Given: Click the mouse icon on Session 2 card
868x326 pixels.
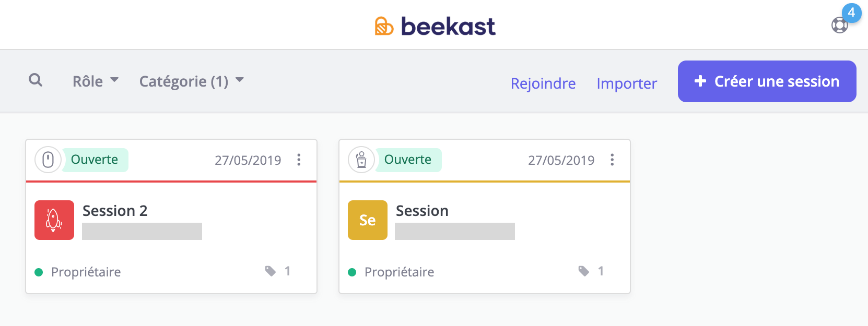Looking at the screenshot, I should coord(48,160).
